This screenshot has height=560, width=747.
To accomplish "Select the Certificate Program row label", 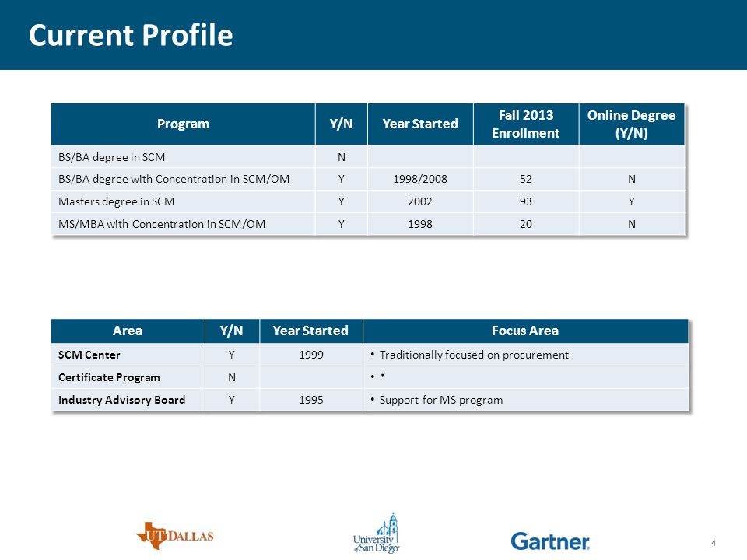I will click(x=109, y=377).
